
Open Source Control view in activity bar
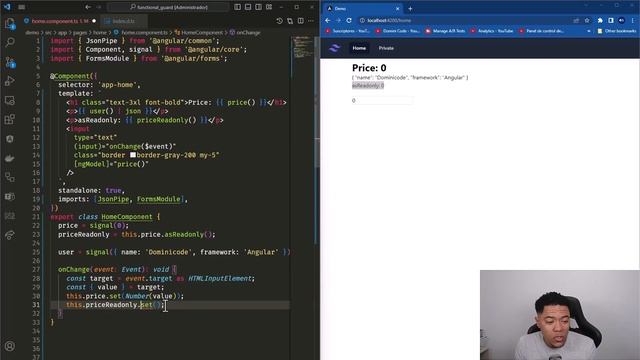pyautogui.click(x=10, y=62)
